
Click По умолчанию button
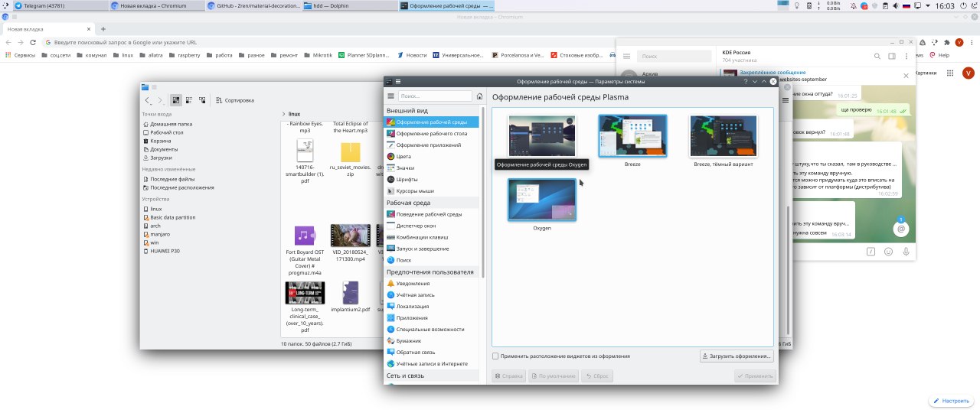coord(554,376)
